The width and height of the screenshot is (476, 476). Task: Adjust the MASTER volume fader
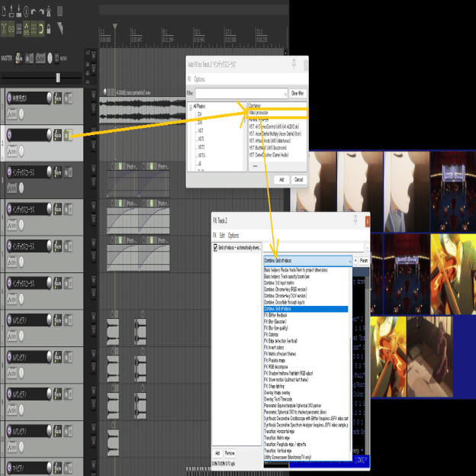pyautogui.click(x=58, y=78)
